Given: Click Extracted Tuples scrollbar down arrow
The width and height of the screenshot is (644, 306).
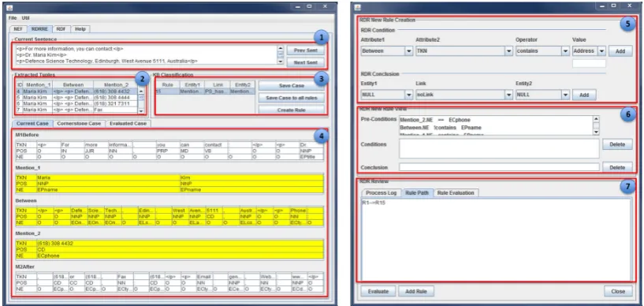Looking at the screenshot, I should [x=141, y=111].
